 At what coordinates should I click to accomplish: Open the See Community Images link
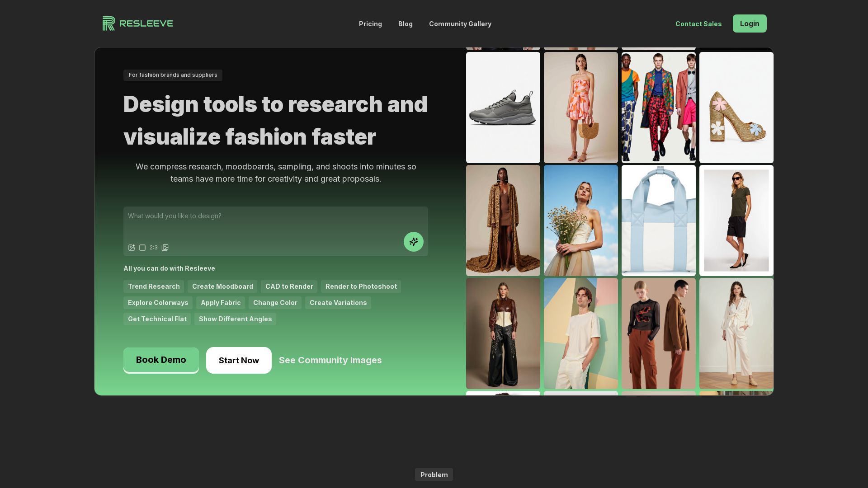click(x=330, y=361)
